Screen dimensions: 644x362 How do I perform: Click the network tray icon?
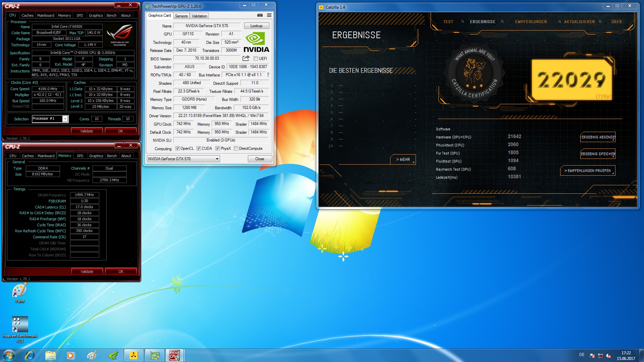click(x=600, y=355)
